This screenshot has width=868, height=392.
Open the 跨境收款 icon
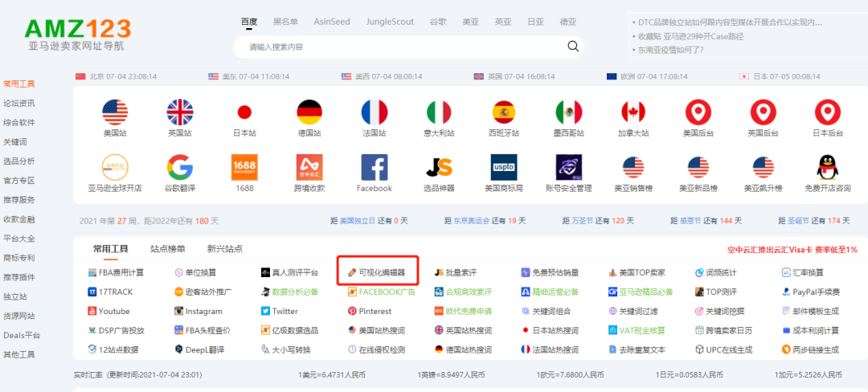coord(309,167)
